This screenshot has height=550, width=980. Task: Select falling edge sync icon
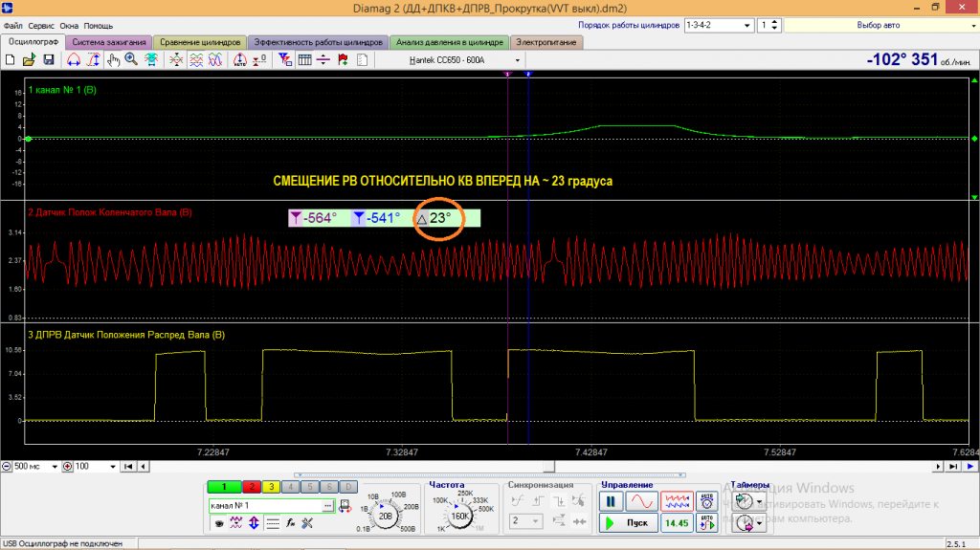click(x=559, y=501)
